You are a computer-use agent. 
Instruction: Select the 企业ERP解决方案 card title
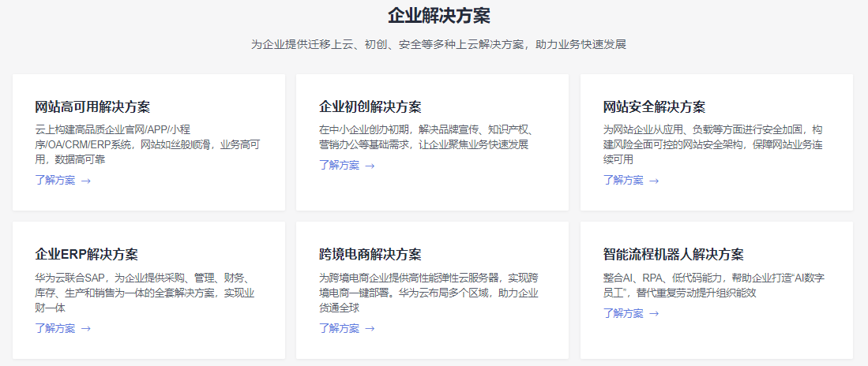86,255
